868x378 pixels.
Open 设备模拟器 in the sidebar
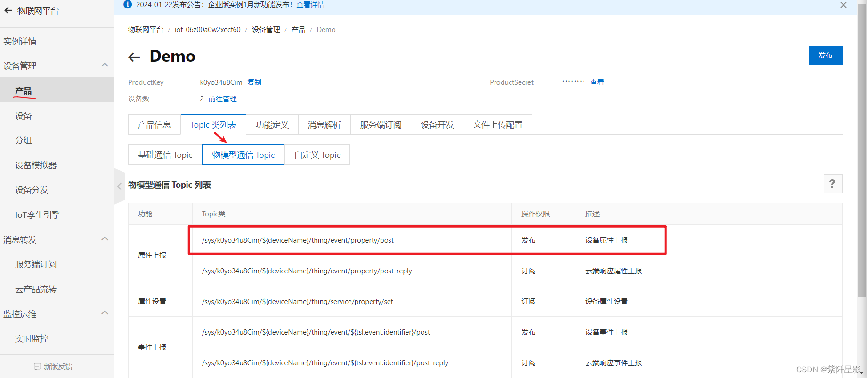[x=36, y=165]
